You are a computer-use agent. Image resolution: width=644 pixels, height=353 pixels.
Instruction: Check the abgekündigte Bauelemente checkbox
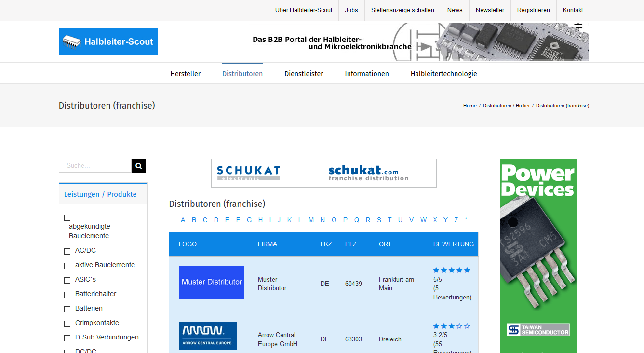pyautogui.click(x=67, y=218)
